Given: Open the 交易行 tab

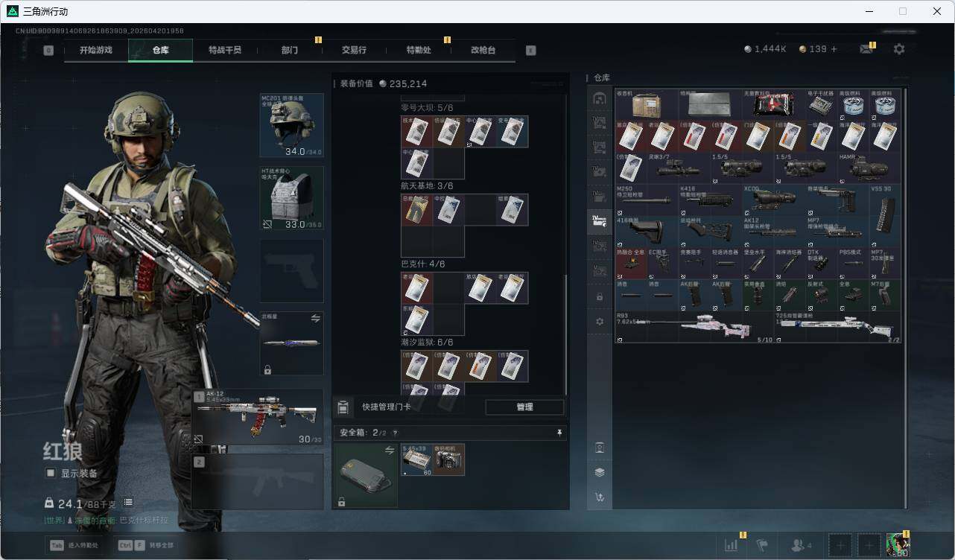Looking at the screenshot, I should point(355,50).
